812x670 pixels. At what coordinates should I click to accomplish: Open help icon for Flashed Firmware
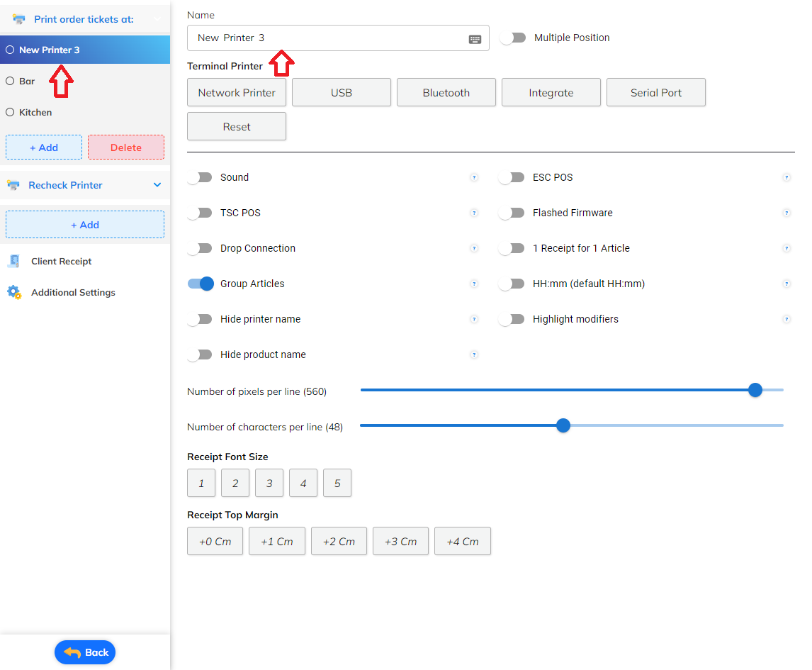click(786, 213)
